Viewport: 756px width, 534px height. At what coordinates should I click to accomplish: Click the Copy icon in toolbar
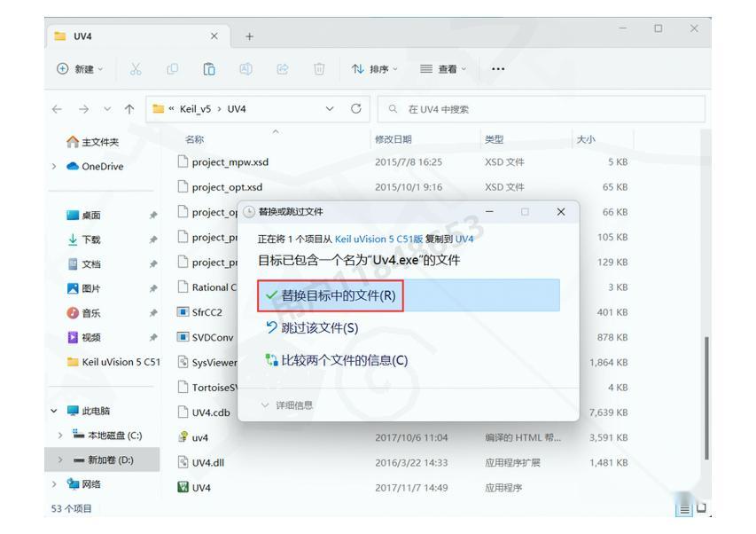pos(172,69)
